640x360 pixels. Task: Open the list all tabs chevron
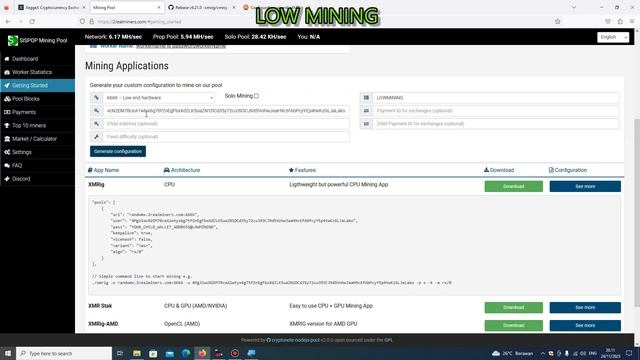tap(574, 7)
